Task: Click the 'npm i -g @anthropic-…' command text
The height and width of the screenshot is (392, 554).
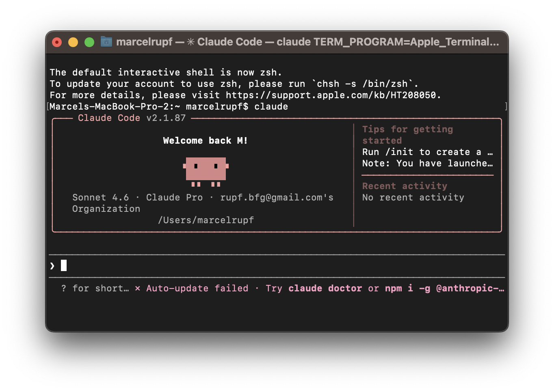Action: click(x=444, y=289)
